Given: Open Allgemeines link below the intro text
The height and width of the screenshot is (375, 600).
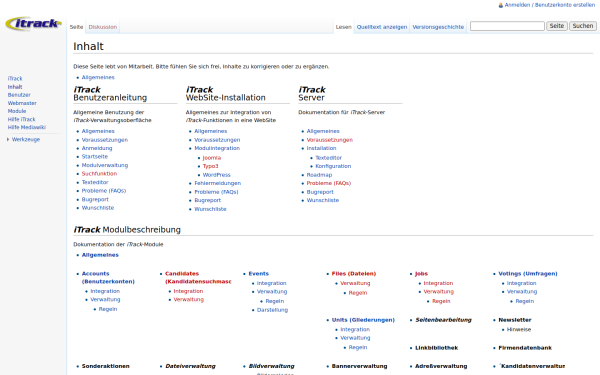Looking at the screenshot, I should click(98, 77).
